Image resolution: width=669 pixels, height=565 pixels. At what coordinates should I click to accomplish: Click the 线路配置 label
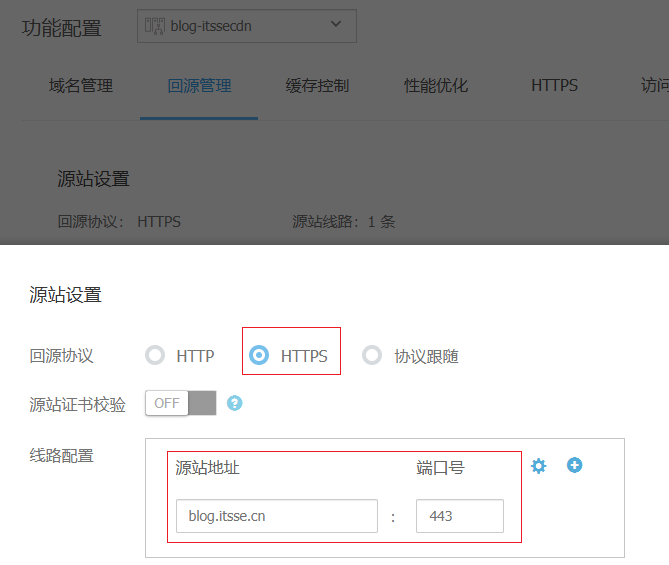pyautogui.click(x=61, y=456)
